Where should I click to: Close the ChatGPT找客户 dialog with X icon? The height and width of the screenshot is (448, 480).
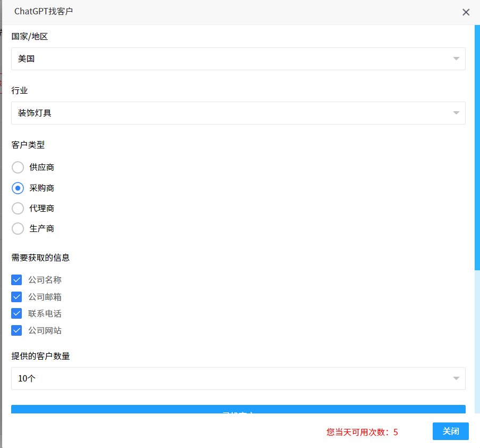point(466,12)
